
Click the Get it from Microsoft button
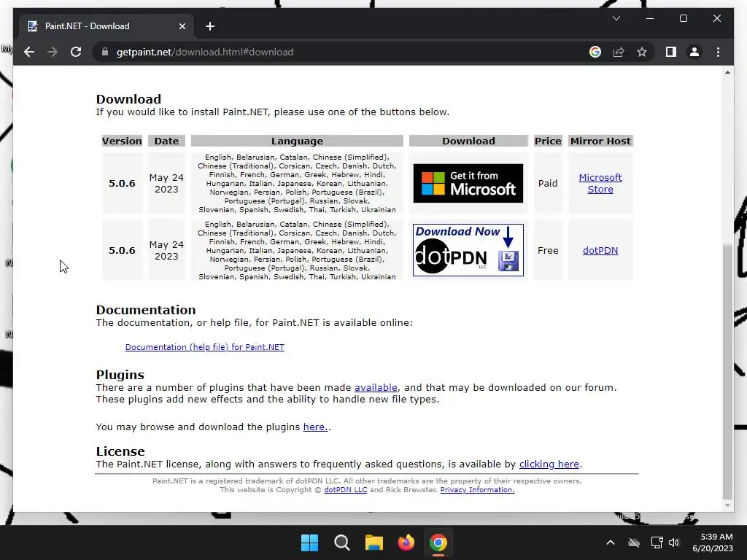pyautogui.click(x=468, y=183)
